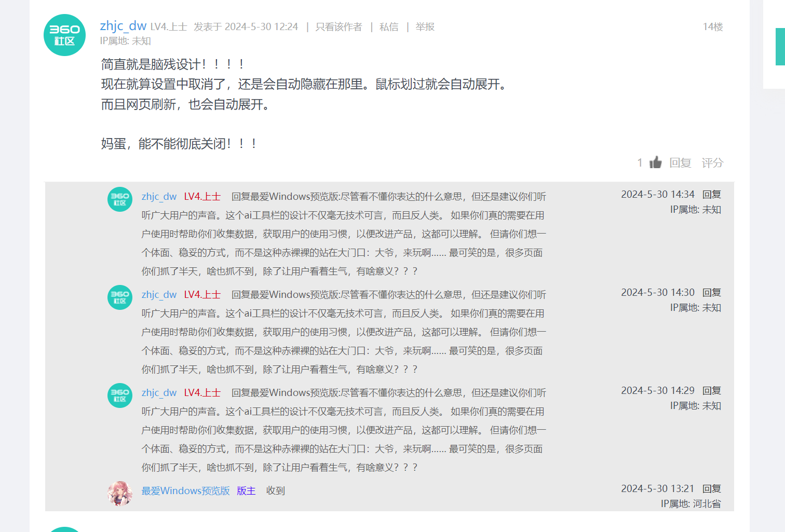Click 只看该作者 to filter posts

339,27
